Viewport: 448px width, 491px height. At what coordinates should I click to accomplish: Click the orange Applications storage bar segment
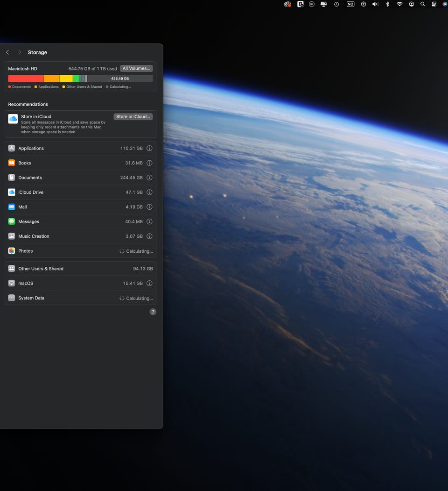(51, 78)
